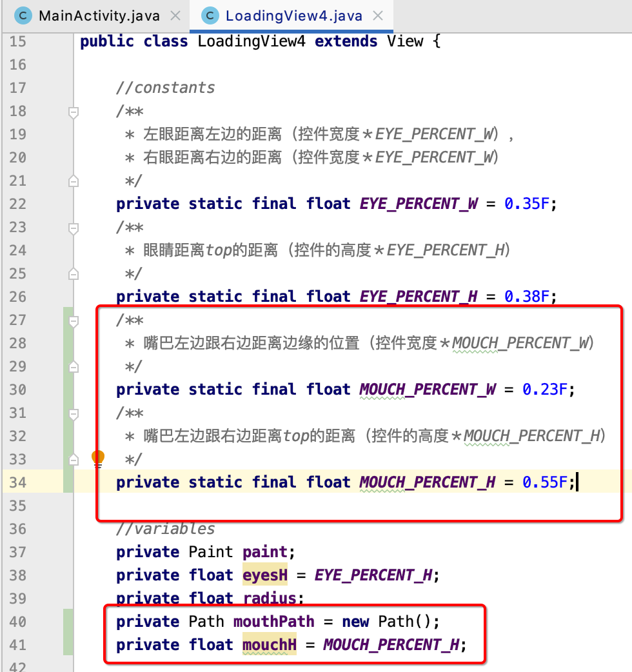Close the LoadingView4.java tab
Screen dimensions: 632x672
point(377,16)
